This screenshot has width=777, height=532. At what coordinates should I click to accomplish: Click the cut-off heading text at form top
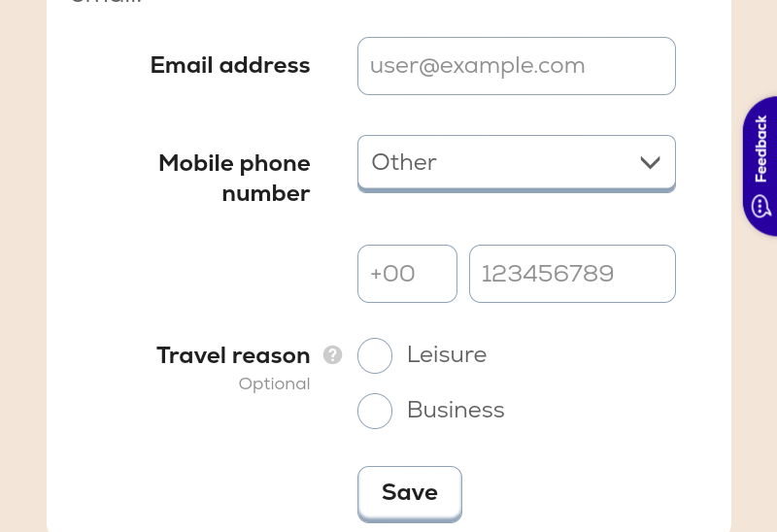coord(106,2)
